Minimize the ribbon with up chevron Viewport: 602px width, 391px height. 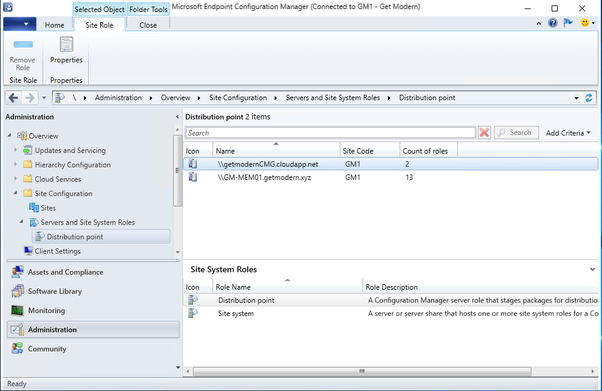[x=539, y=24]
